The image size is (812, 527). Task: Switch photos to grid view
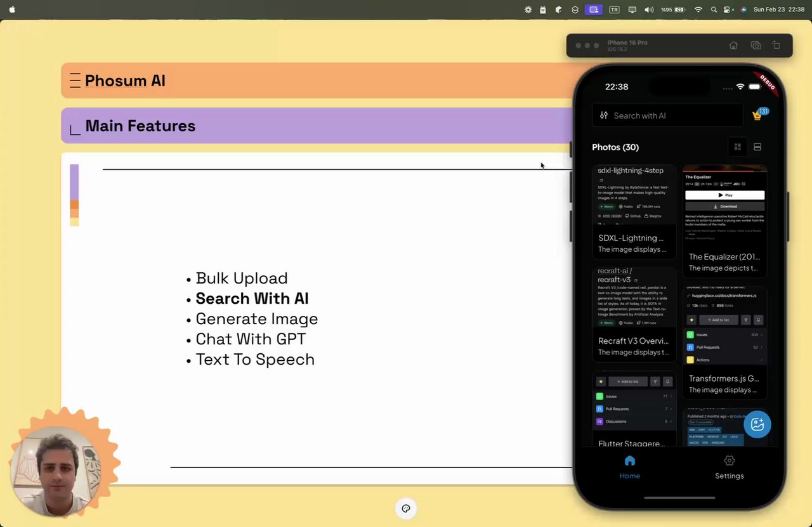pyautogui.click(x=737, y=147)
